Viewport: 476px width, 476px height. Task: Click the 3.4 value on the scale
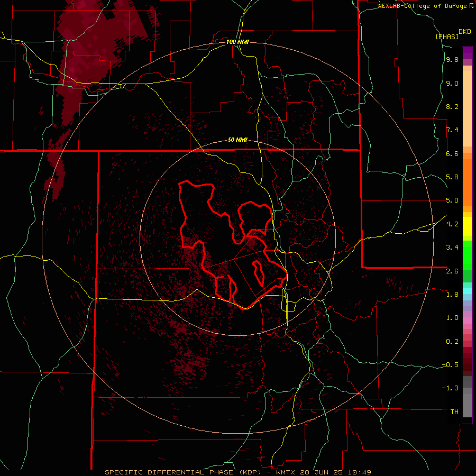coord(452,248)
